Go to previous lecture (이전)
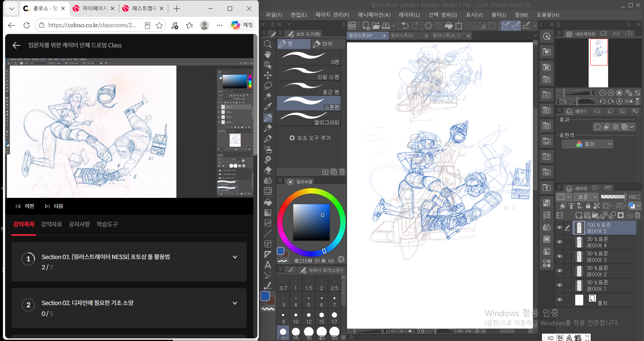 25,206
